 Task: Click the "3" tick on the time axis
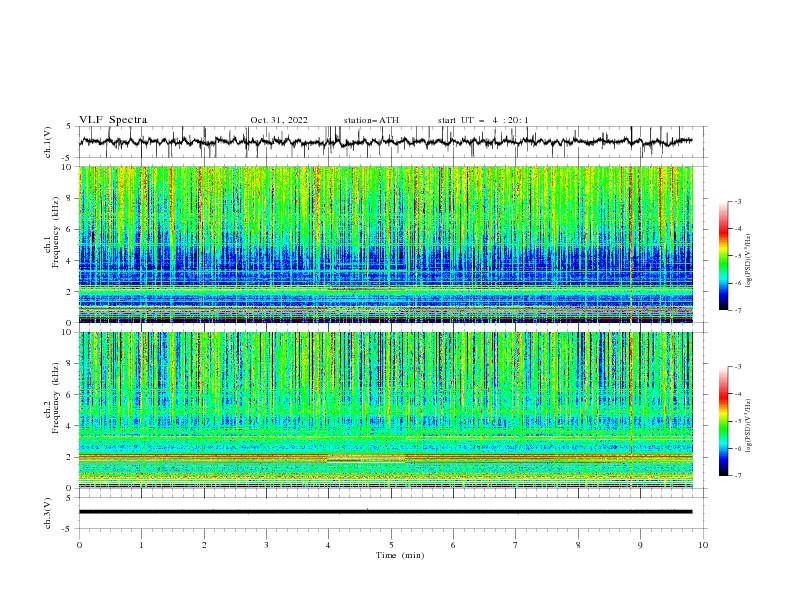266,545
